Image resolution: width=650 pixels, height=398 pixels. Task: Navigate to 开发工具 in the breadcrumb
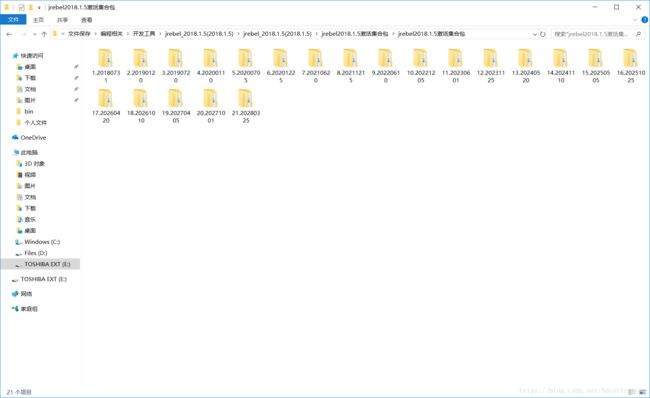[144, 34]
